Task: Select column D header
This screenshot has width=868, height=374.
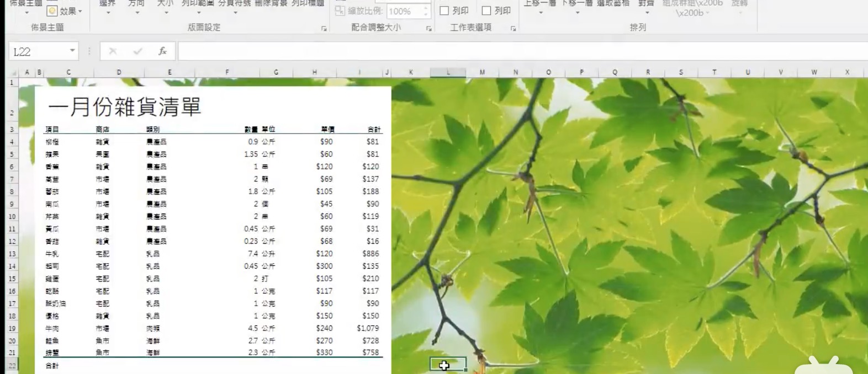Action: click(x=119, y=72)
